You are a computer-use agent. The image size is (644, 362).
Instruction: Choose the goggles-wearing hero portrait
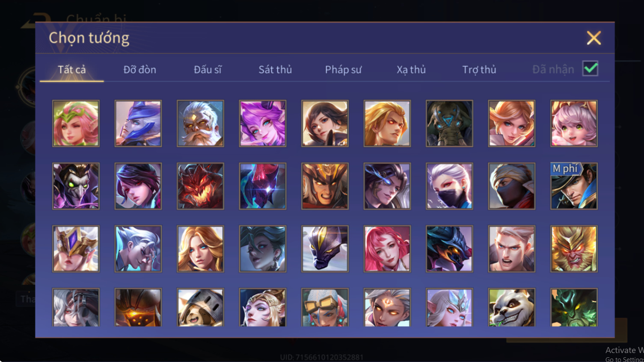pos(325,307)
